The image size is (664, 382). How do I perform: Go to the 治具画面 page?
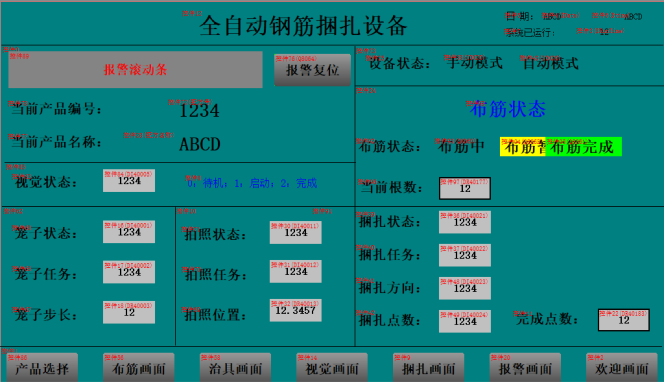235,368
